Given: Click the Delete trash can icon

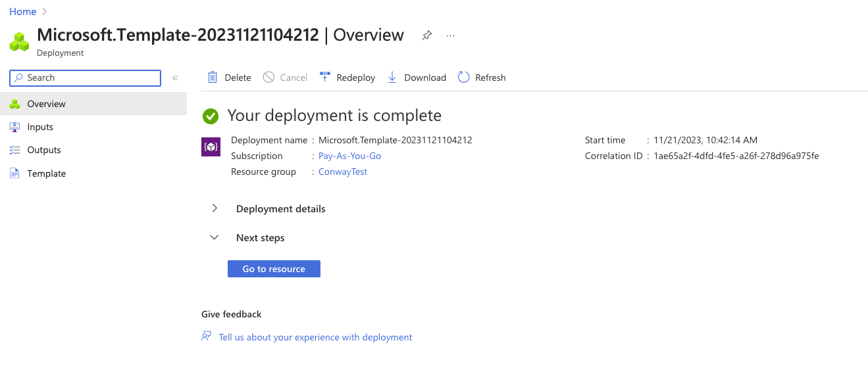Looking at the screenshot, I should click(213, 78).
